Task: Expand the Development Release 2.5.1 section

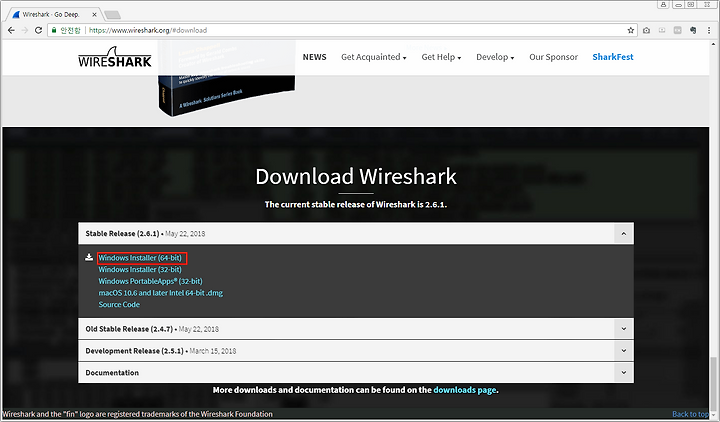Action: click(624, 351)
